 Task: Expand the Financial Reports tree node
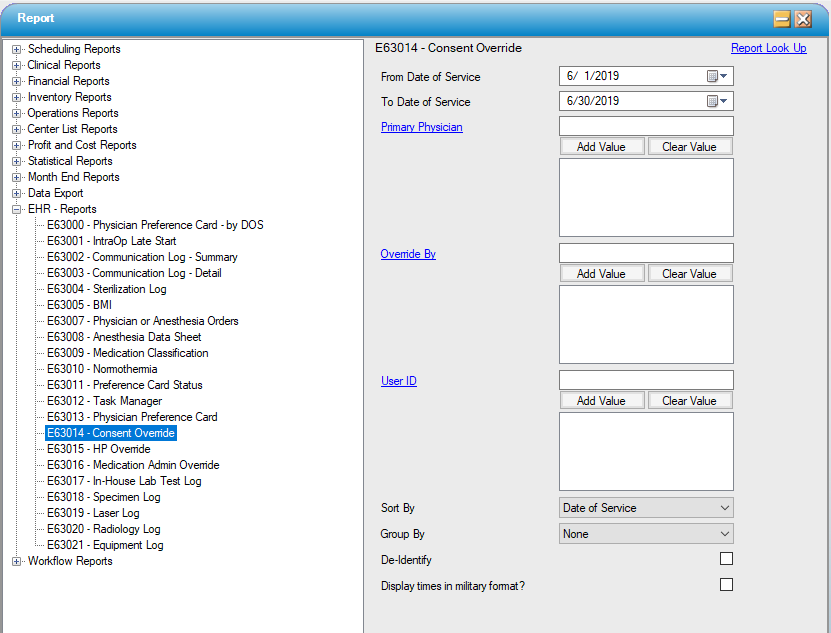15,81
